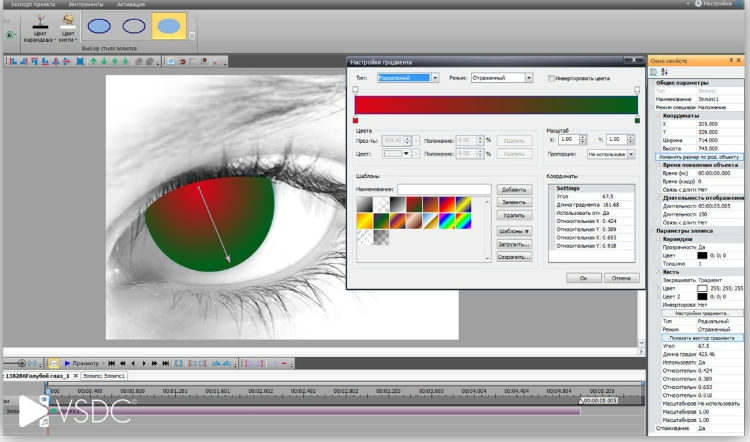Select the red left gradient stop
Viewport: 750px width, 442px height.
(356, 121)
